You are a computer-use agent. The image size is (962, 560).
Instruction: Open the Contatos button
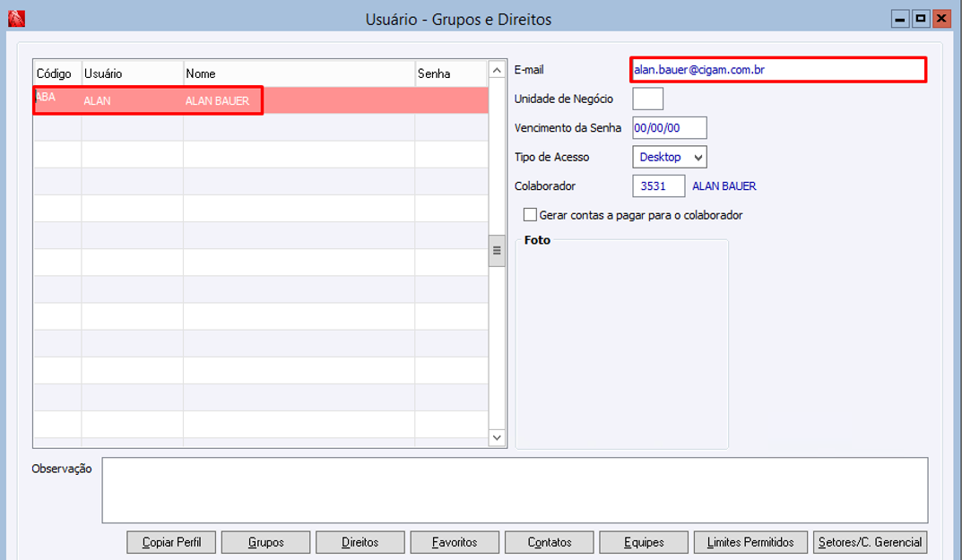pos(549,542)
